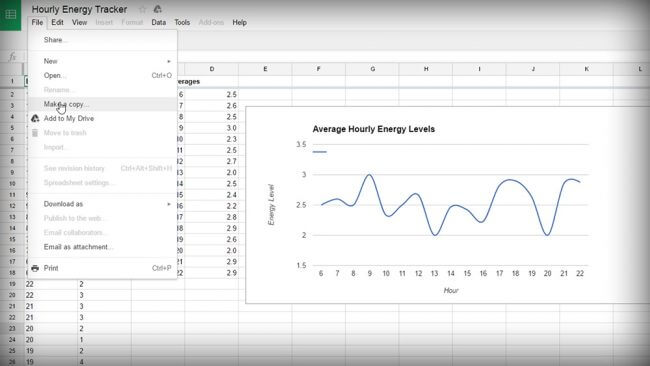Open the Help menu
The image size is (650, 366).
tap(239, 22)
